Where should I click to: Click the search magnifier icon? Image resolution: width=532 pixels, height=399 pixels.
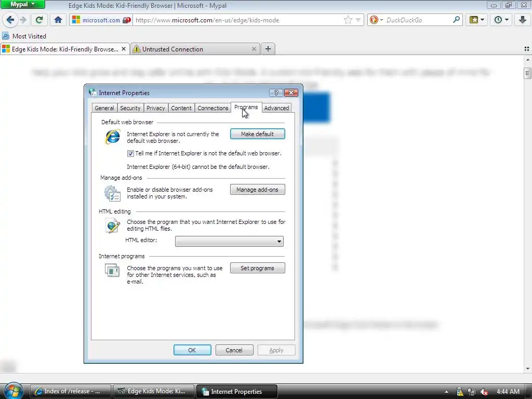pyautogui.click(x=456, y=20)
